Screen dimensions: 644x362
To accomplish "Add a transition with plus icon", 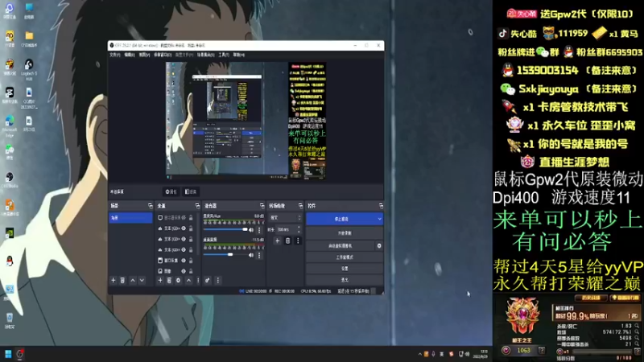I will [277, 241].
